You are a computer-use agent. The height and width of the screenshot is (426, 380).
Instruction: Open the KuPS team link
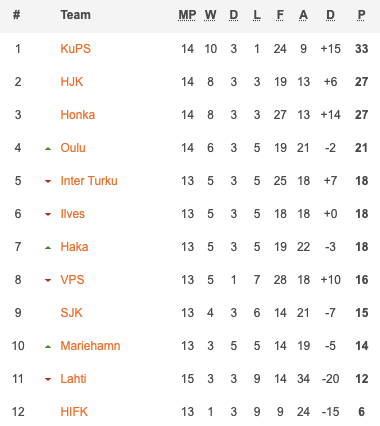(x=76, y=49)
